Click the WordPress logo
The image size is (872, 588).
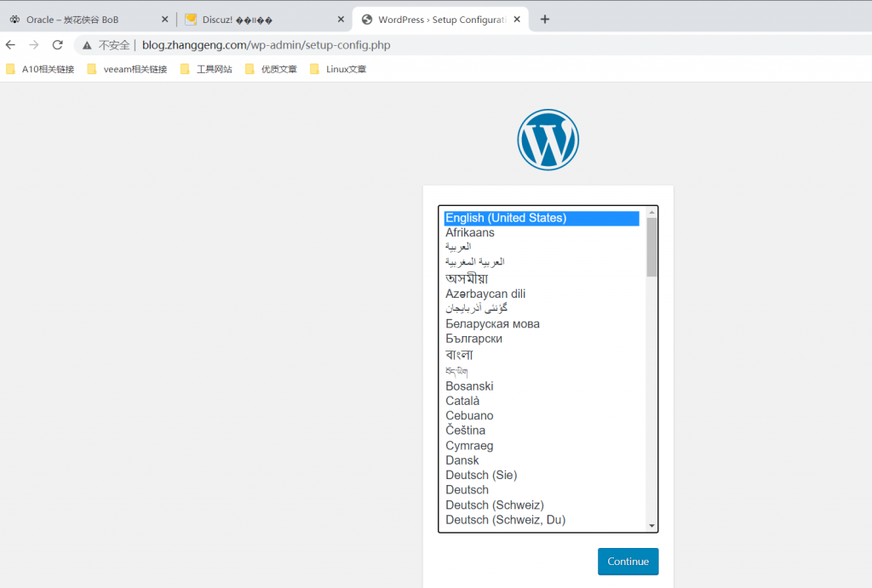coord(548,140)
